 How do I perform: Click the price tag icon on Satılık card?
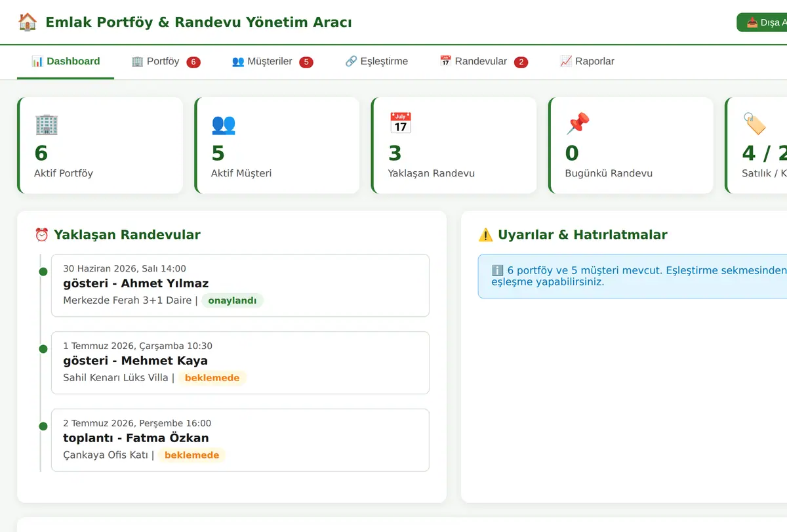coord(754,123)
